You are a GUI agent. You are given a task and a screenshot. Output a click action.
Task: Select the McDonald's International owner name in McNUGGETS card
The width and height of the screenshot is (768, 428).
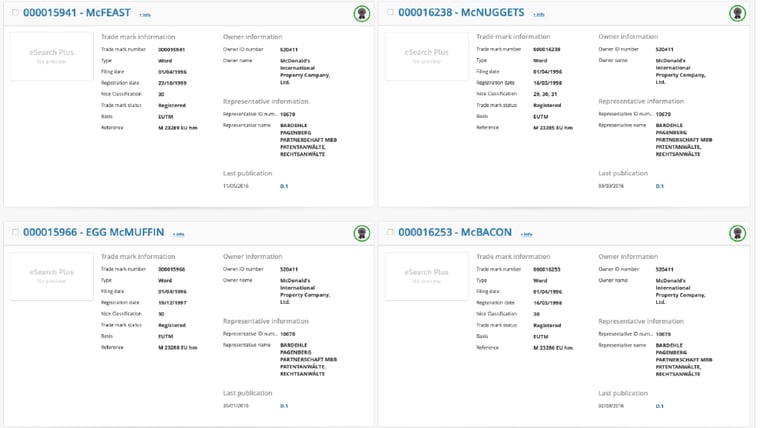[680, 71]
